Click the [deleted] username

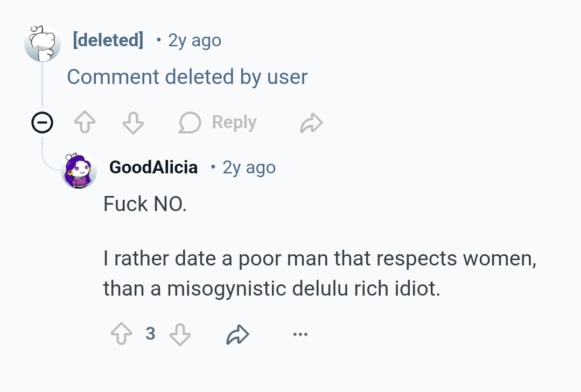108,40
